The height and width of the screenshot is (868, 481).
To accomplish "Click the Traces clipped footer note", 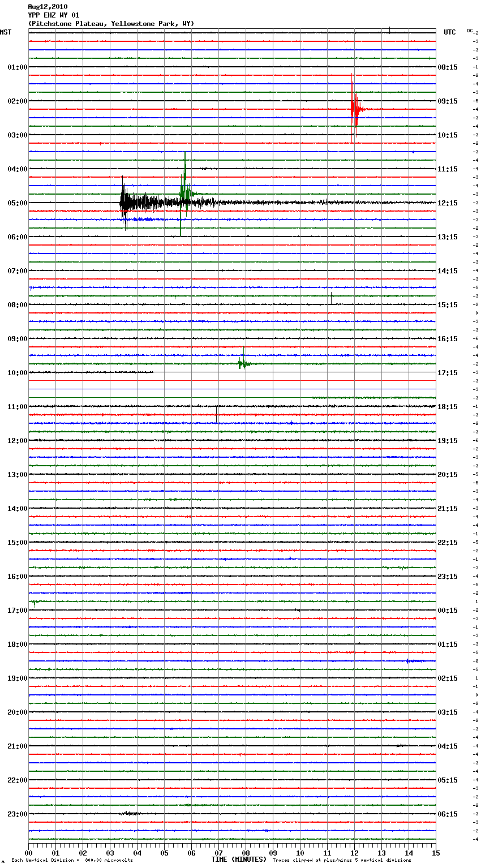I will pyautogui.click(x=342, y=861).
